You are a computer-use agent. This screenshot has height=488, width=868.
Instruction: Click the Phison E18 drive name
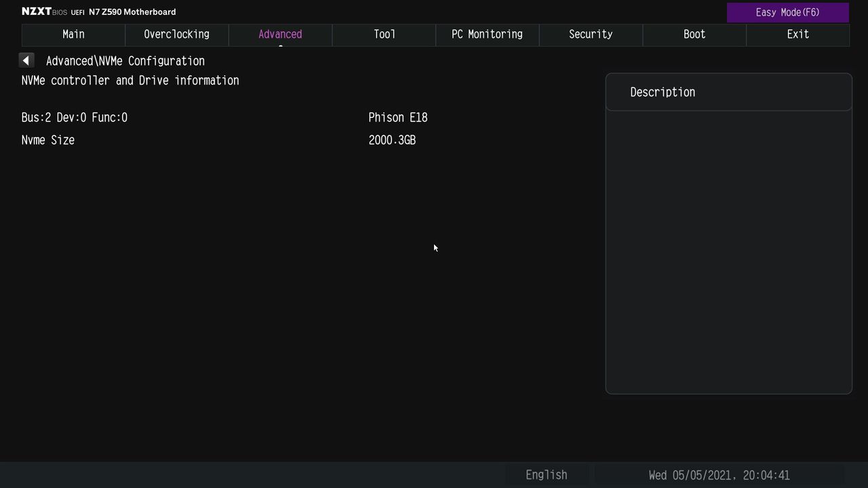click(x=398, y=118)
